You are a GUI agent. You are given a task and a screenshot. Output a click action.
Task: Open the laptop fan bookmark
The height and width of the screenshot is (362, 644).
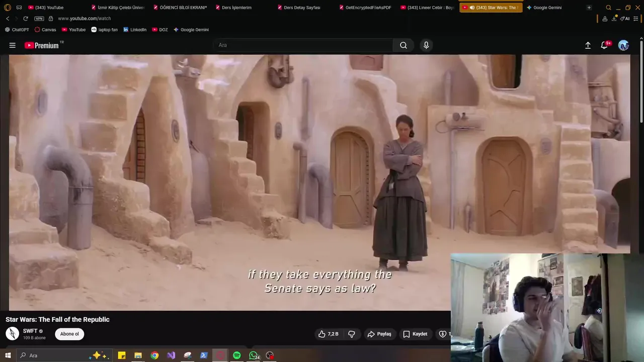104,30
